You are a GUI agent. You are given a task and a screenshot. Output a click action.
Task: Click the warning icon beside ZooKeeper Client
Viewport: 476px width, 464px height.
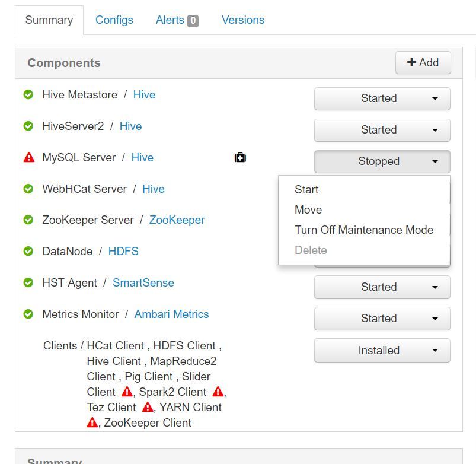[x=91, y=422]
